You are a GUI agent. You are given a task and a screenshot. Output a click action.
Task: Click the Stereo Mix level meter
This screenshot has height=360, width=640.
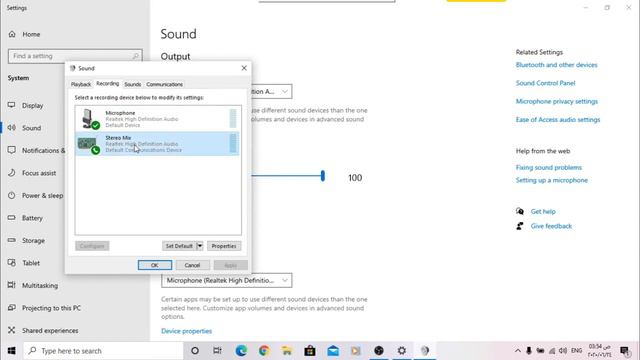pyautogui.click(x=233, y=143)
